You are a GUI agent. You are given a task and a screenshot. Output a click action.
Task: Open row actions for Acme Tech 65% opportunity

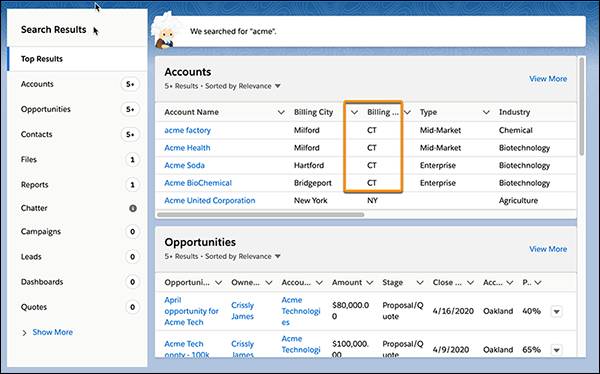coord(557,350)
